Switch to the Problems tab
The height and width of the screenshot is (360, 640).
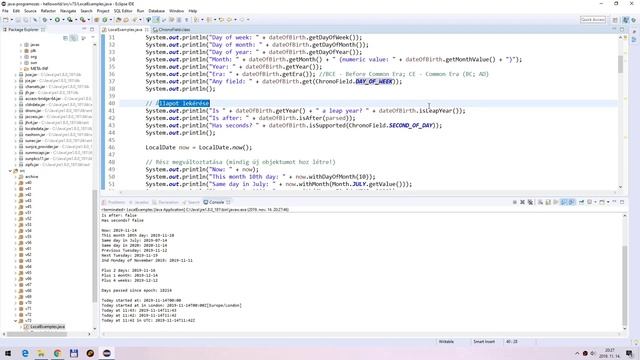point(114,202)
